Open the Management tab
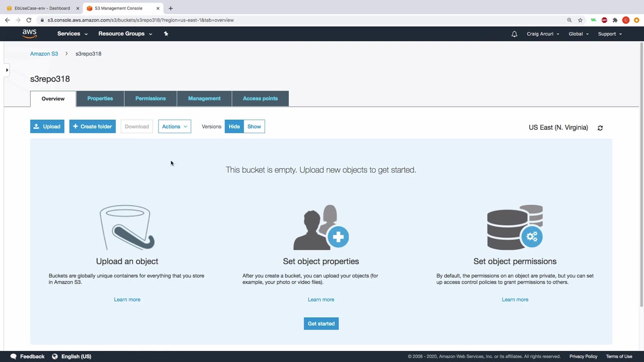The height and width of the screenshot is (362, 644). [204, 99]
